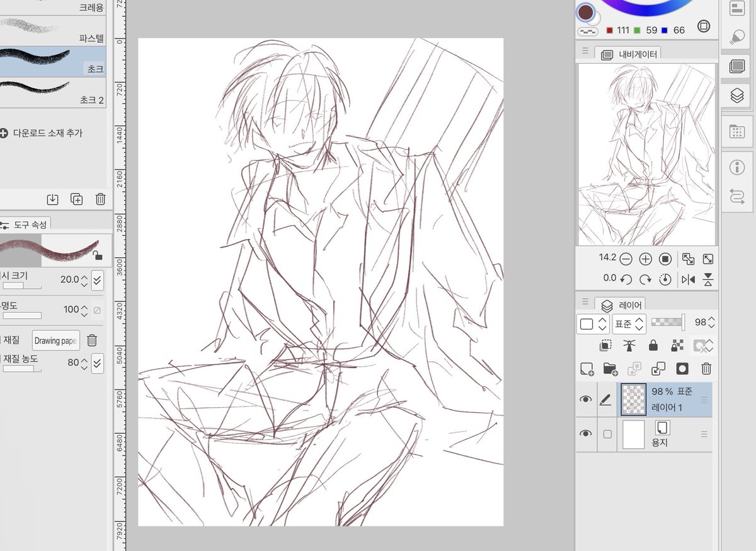This screenshot has height=551, width=756.
Task: Adjust texture density 80 stepper
Action: (84, 363)
